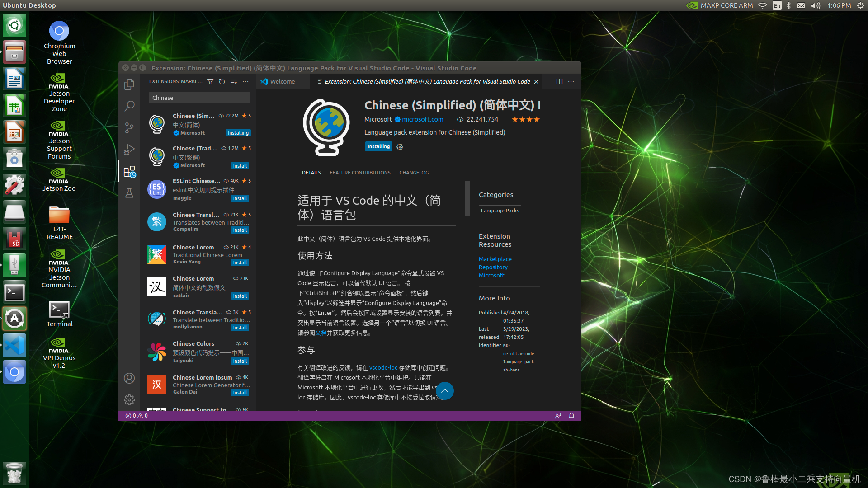Open extensions views and more actions menu

(245, 82)
